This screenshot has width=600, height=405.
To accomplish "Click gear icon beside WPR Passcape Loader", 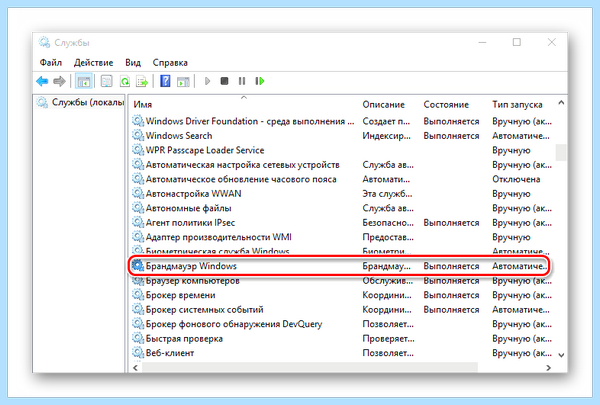I will (138, 150).
